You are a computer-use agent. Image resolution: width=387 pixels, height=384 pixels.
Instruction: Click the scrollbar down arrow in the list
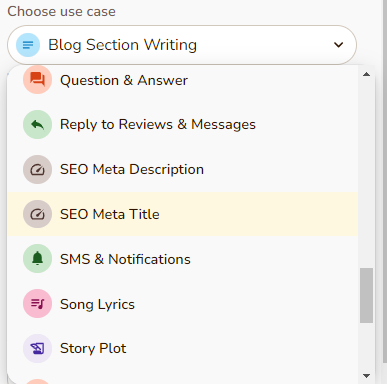[366, 376]
